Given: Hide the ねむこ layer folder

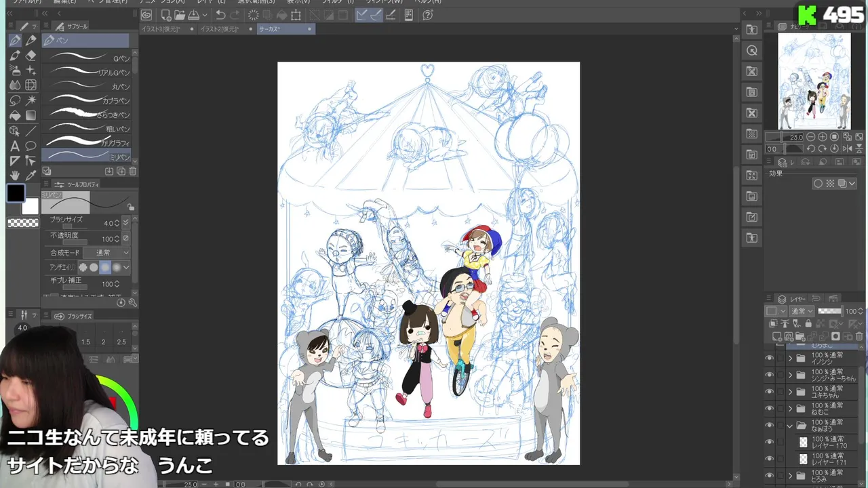Looking at the screenshot, I should pyautogui.click(x=769, y=409).
